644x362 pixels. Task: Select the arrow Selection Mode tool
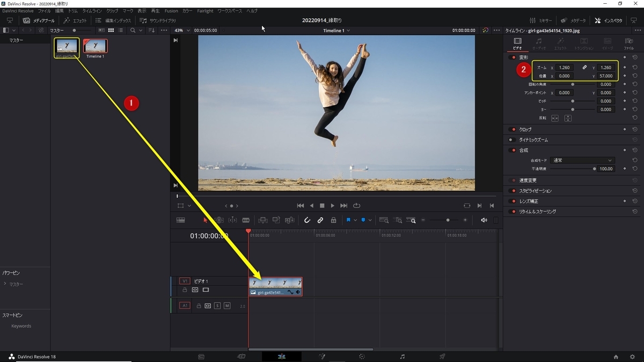205,220
